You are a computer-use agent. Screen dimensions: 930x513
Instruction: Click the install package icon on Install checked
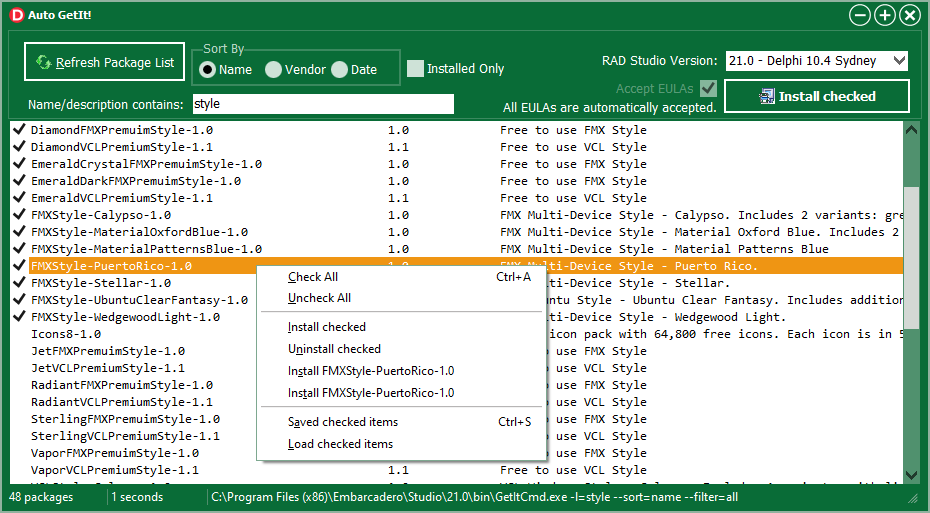767,96
